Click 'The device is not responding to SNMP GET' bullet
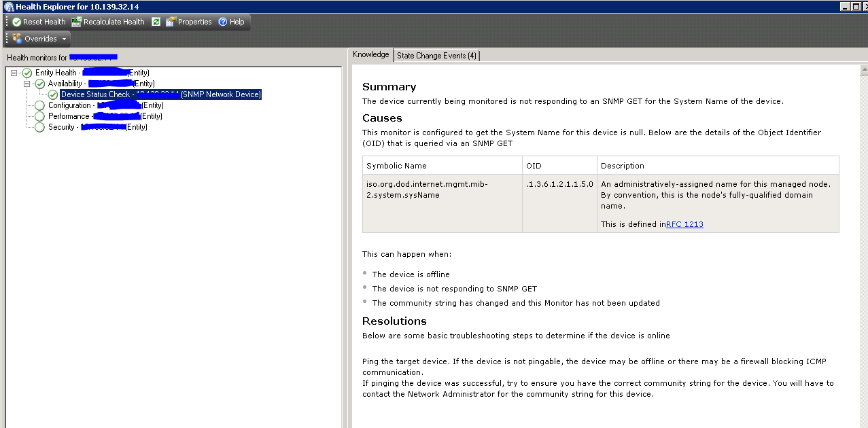This screenshot has width=868, height=428. (454, 289)
